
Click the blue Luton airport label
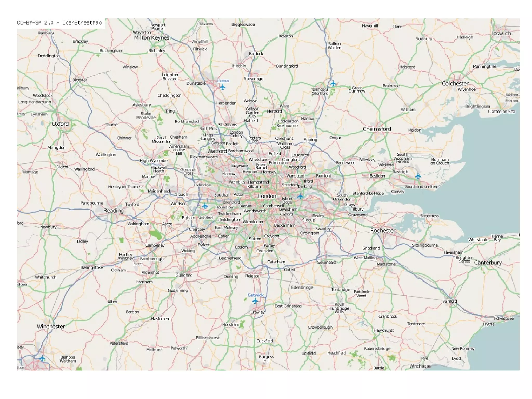coord(223,81)
